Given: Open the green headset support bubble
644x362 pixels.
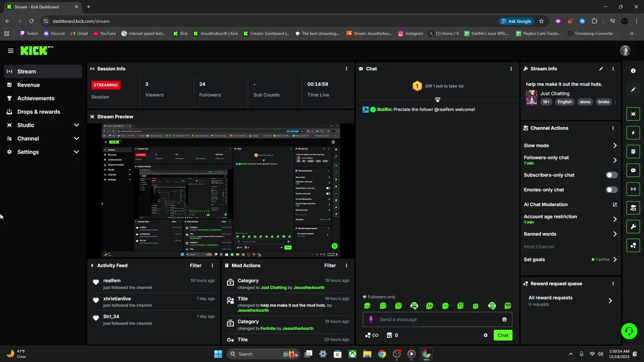Looking at the screenshot, I should point(629,331).
